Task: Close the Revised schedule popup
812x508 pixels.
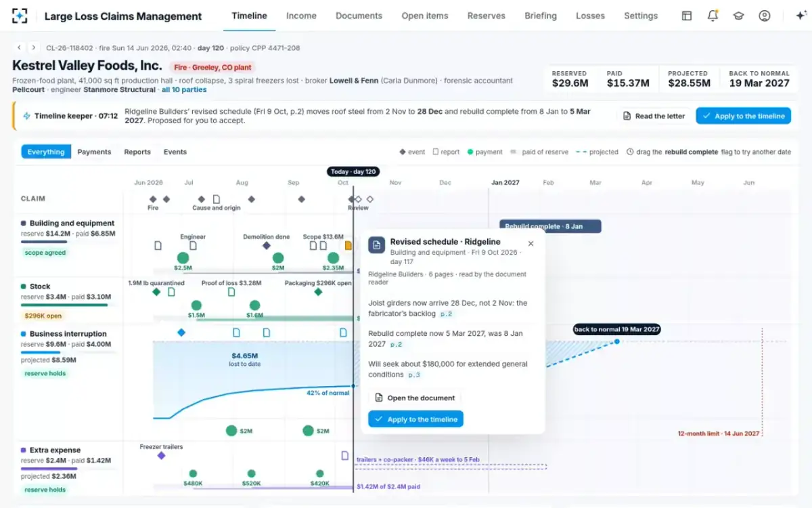Action: (x=531, y=244)
